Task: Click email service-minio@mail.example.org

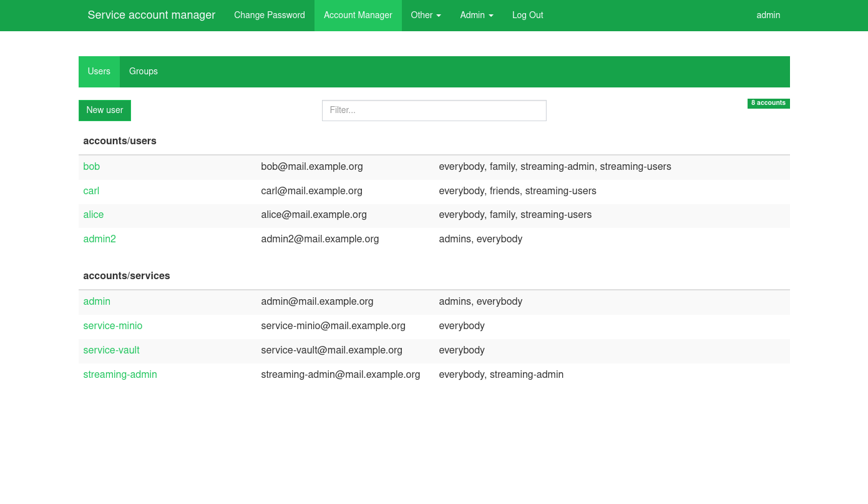Action: (x=333, y=326)
